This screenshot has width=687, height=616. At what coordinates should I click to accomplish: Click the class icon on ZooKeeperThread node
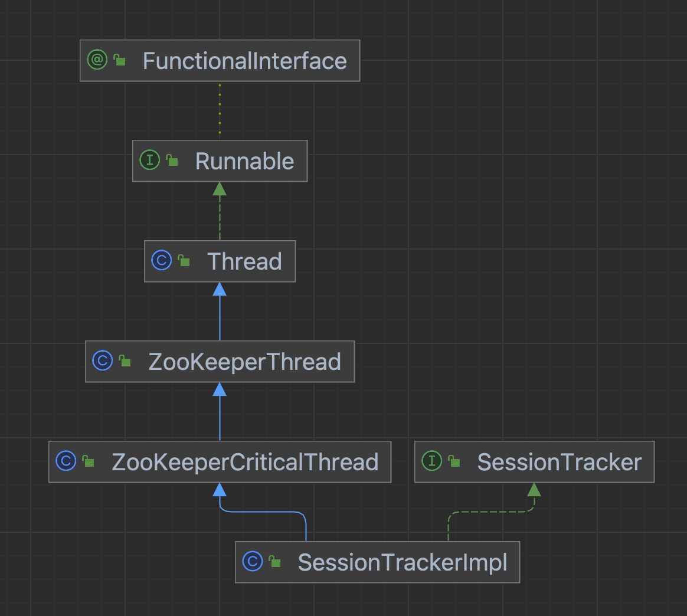click(x=102, y=361)
